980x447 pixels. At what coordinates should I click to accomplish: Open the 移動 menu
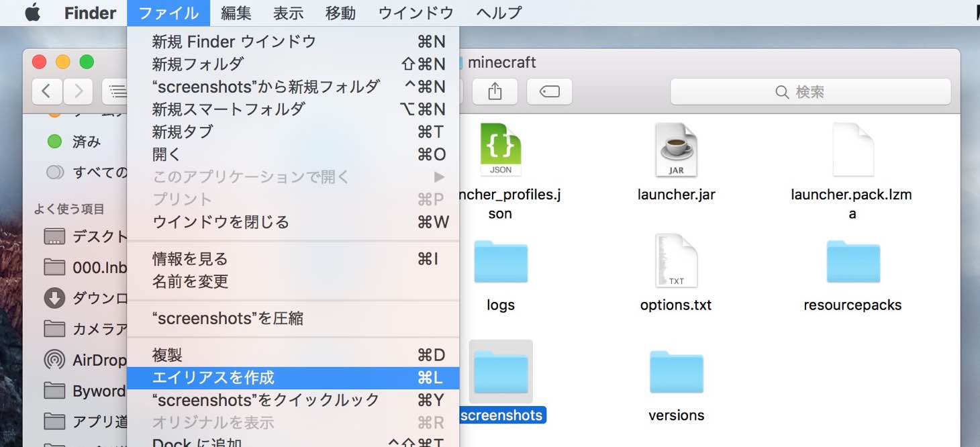(x=341, y=13)
